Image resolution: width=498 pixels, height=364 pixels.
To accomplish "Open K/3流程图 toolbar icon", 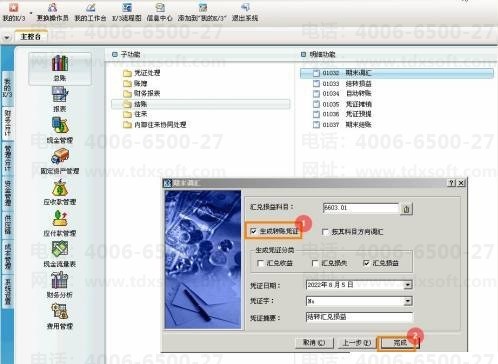I will tap(127, 13).
